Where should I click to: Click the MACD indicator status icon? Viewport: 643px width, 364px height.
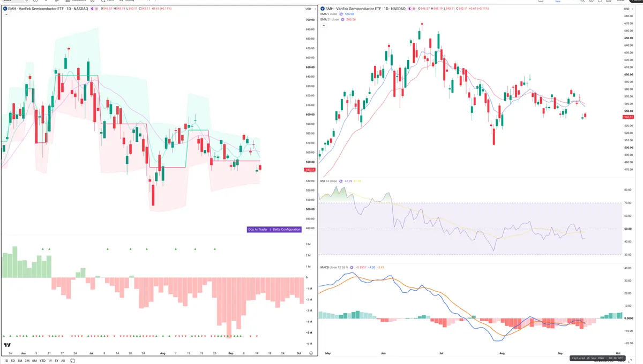point(352,267)
